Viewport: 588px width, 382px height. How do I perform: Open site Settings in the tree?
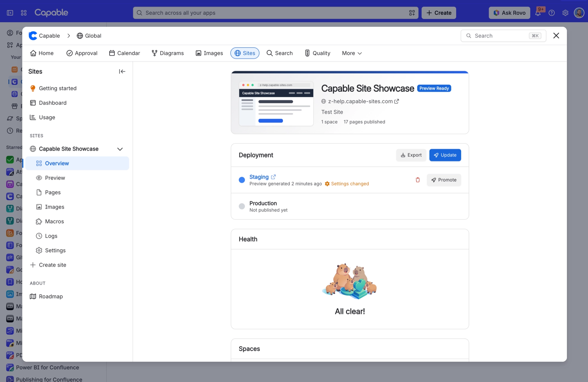(x=77, y=251)
